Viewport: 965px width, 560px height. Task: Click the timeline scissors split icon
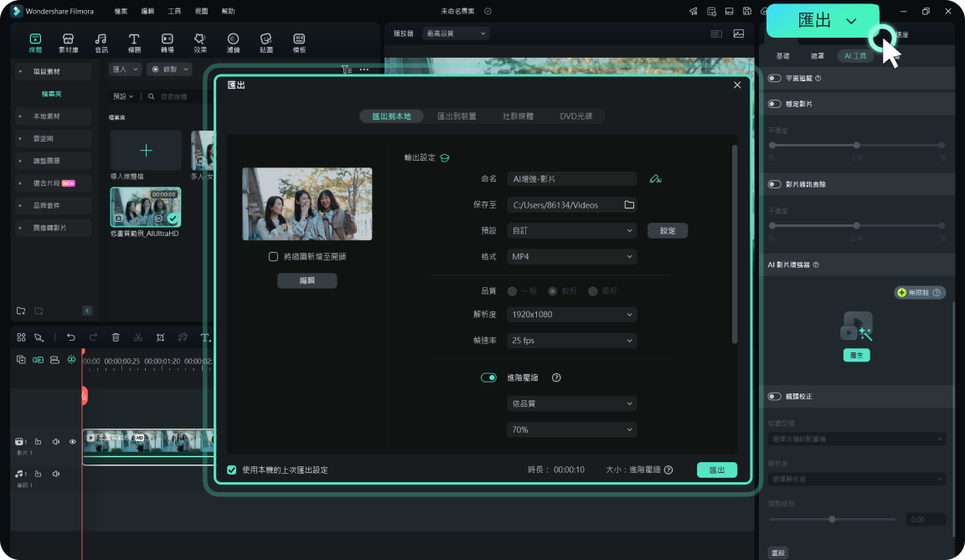tap(138, 337)
